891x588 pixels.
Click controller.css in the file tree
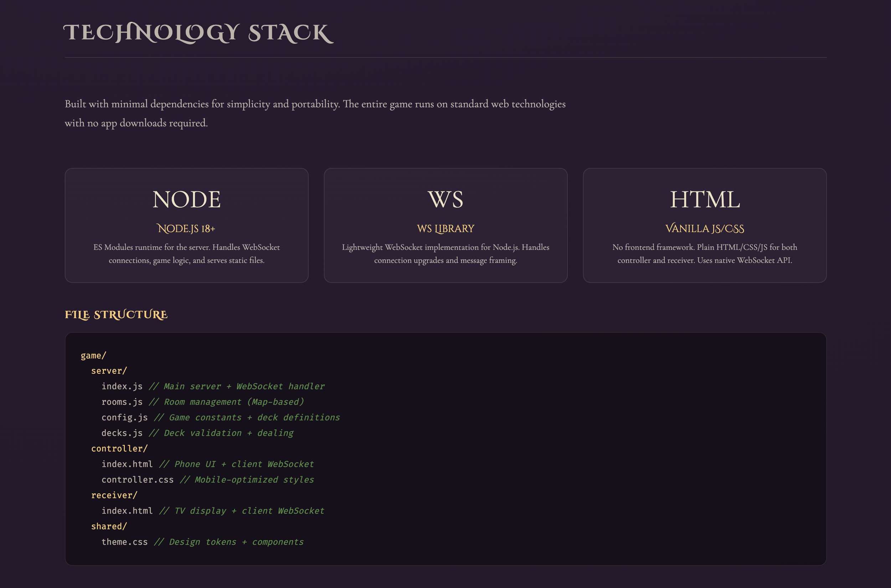138,480
